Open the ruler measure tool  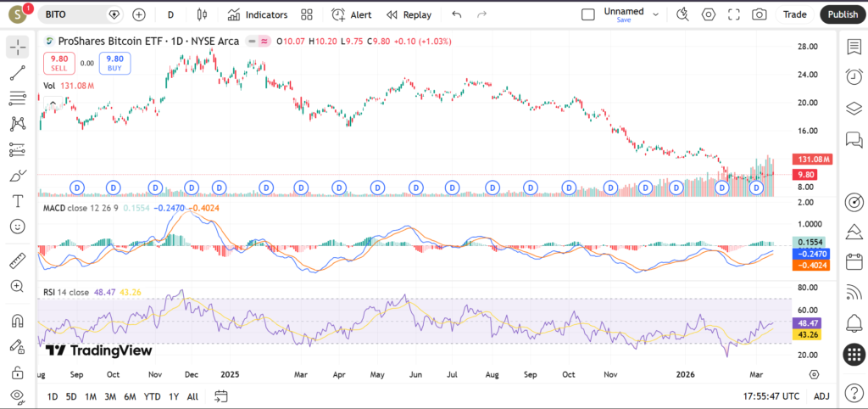point(17,261)
